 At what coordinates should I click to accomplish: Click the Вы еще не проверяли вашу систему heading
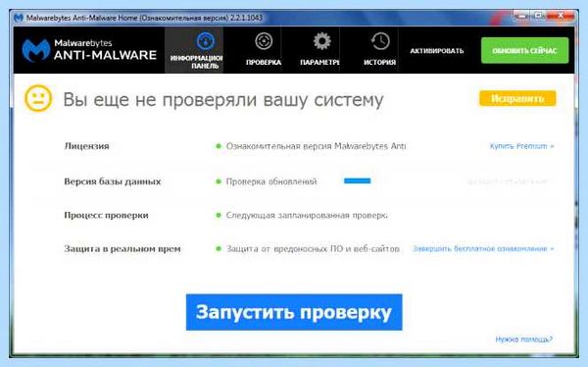(x=223, y=99)
